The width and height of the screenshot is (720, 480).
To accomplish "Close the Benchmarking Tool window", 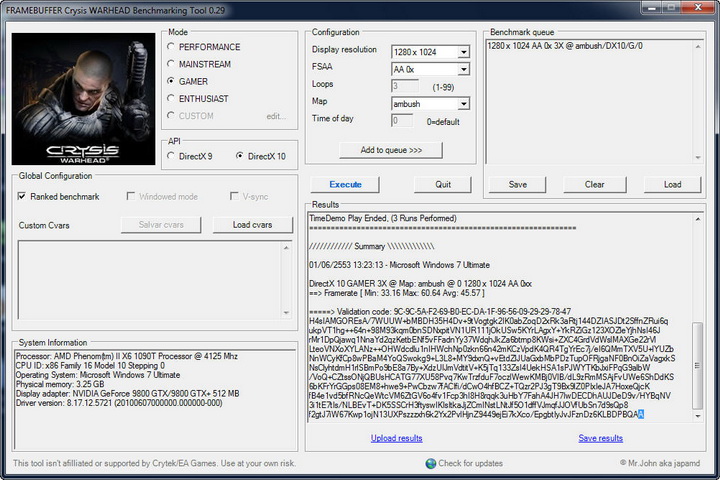I will [x=698, y=7].
